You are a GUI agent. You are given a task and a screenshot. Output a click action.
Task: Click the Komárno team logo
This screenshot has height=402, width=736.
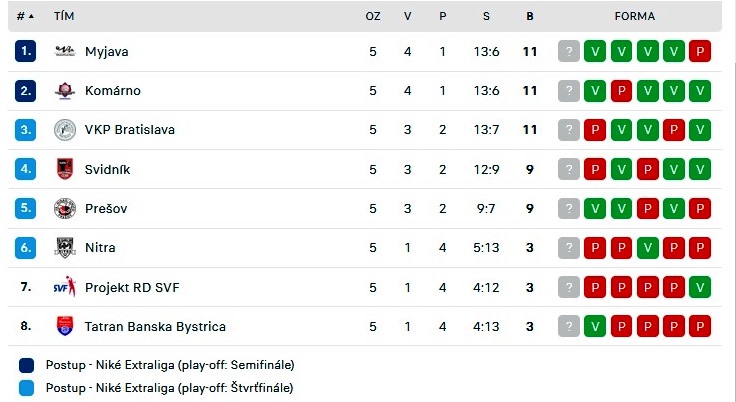click(65, 91)
